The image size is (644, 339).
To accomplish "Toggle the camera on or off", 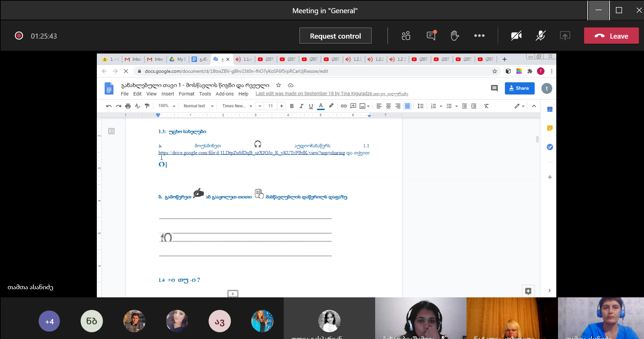I will pos(516,36).
